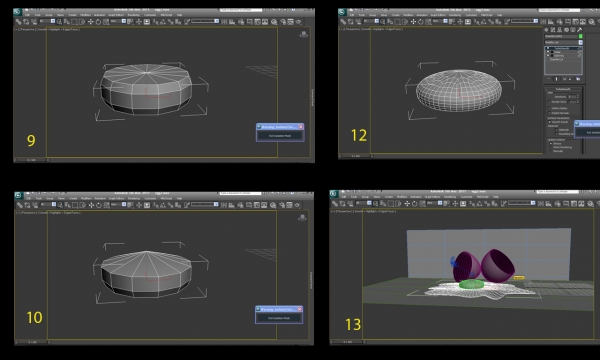Click Unlink Selection in screenshot 10
The width and height of the screenshot is (600, 360).
click(x=27, y=205)
